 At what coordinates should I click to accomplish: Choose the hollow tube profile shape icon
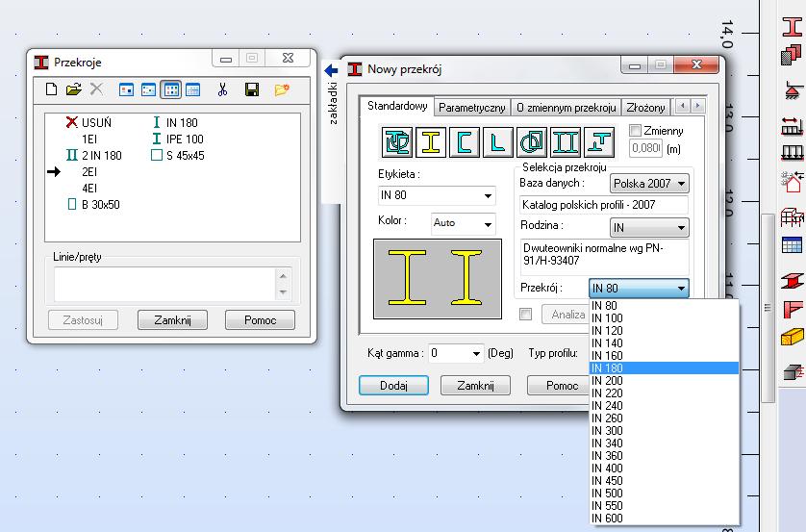[x=531, y=141]
